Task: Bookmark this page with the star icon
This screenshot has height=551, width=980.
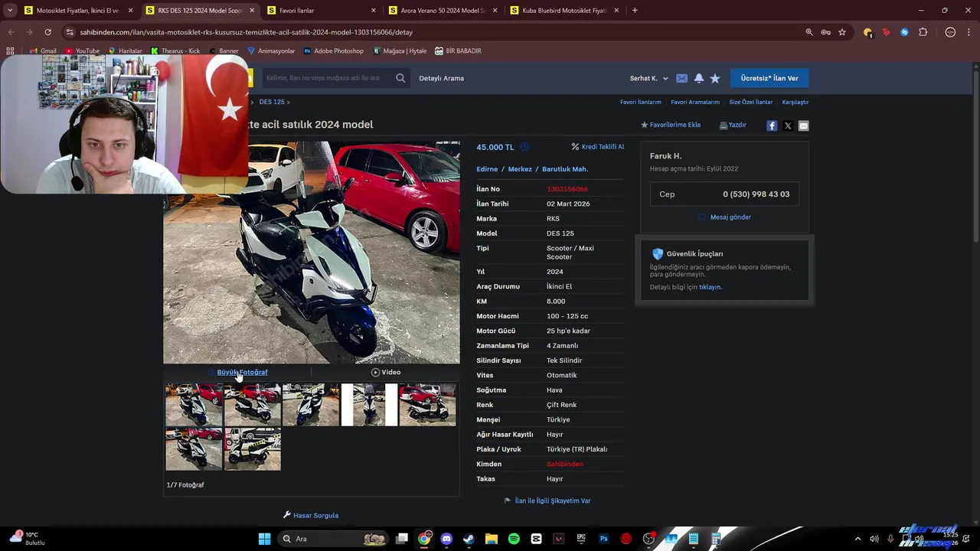Action: 842,32
